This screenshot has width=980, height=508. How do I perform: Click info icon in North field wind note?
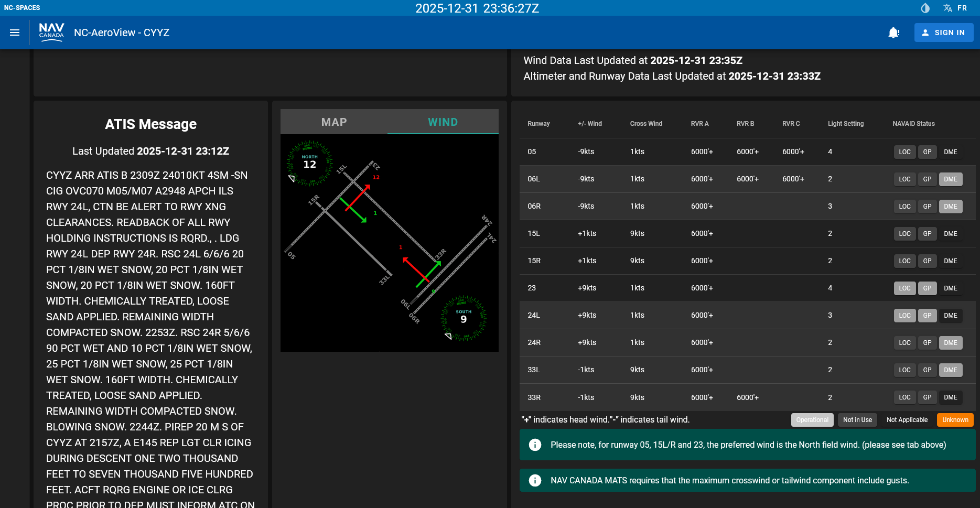pyautogui.click(x=535, y=445)
